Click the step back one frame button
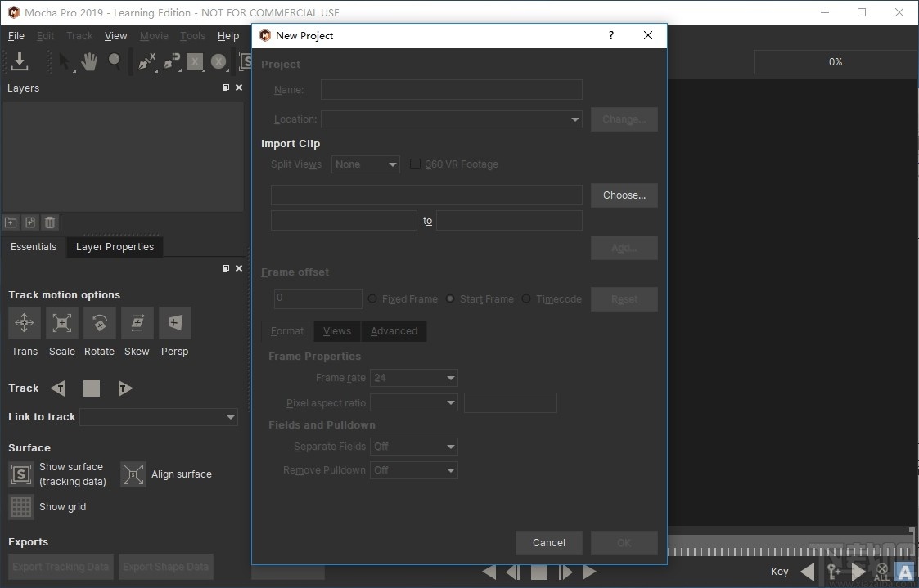Screen dimensions: 919x588 click(x=513, y=572)
